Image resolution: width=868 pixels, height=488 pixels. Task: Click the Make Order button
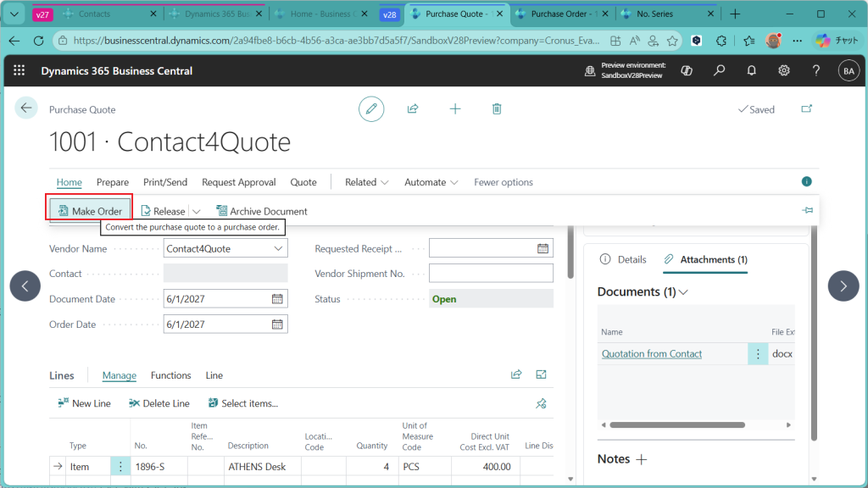(89, 211)
